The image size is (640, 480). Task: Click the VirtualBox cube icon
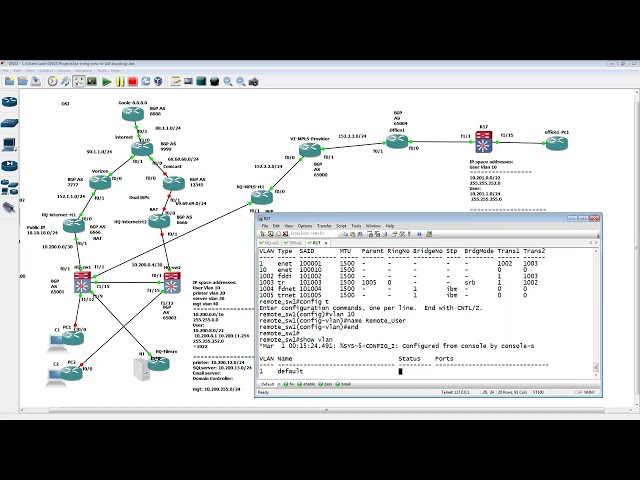158,82
